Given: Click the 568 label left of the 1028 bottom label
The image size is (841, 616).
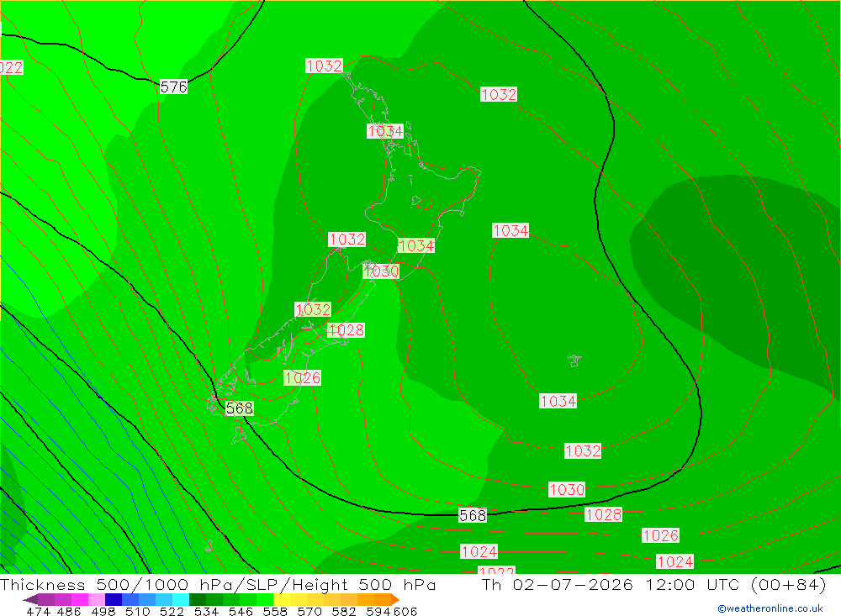Looking at the screenshot, I should coord(473,515).
